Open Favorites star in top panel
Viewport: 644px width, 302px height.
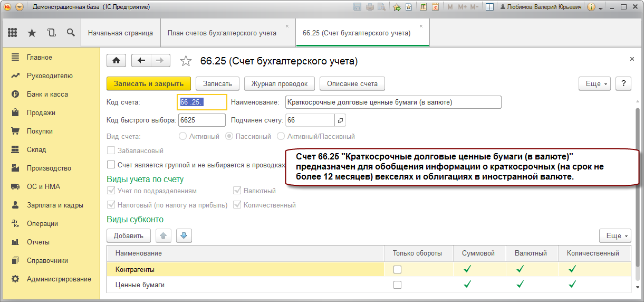(x=32, y=33)
